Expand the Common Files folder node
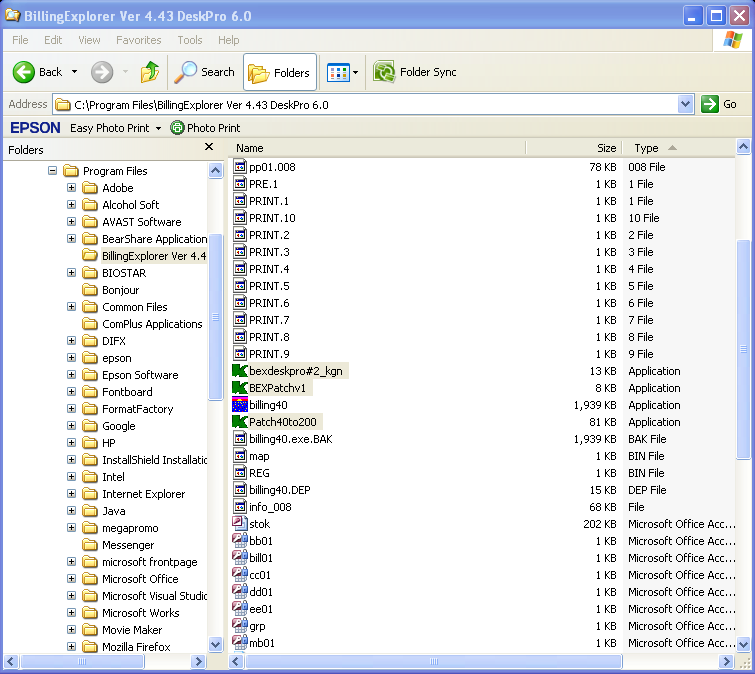The width and height of the screenshot is (755, 674). 71,307
